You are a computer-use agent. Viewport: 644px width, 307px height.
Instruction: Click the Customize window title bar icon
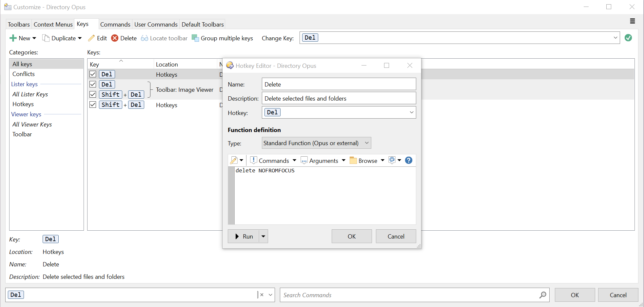[x=8, y=7]
